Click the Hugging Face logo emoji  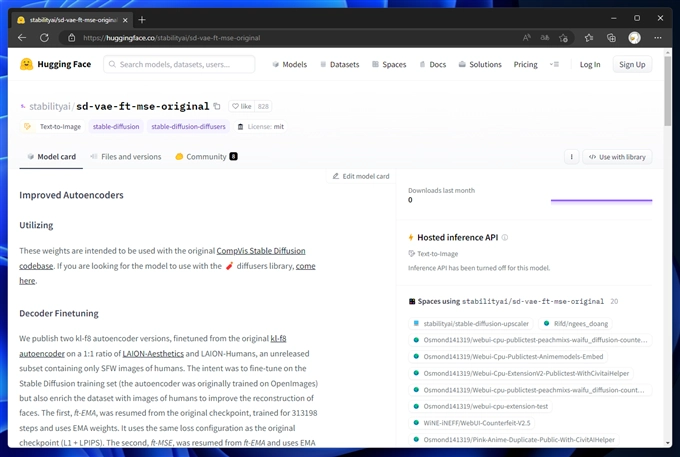(x=26, y=64)
